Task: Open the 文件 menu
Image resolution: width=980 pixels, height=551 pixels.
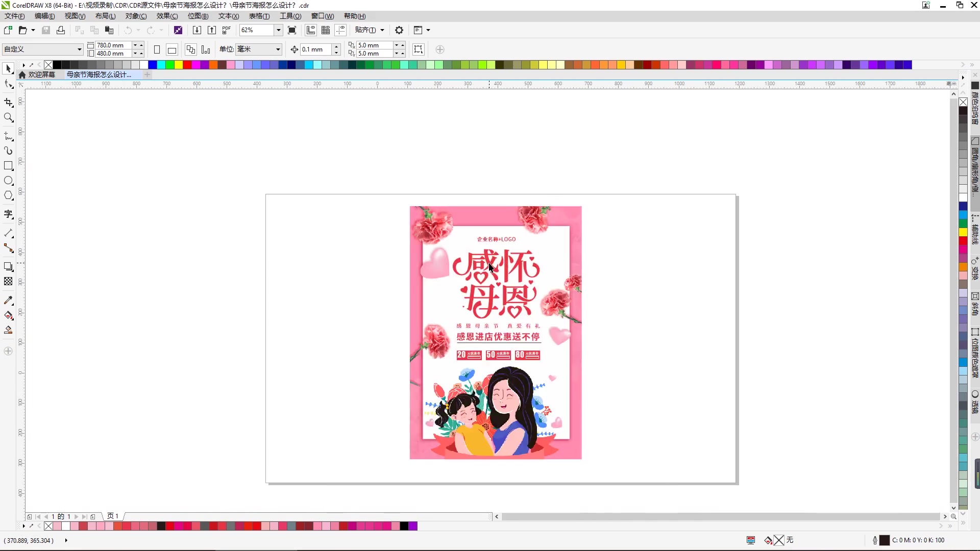Action: coord(14,16)
